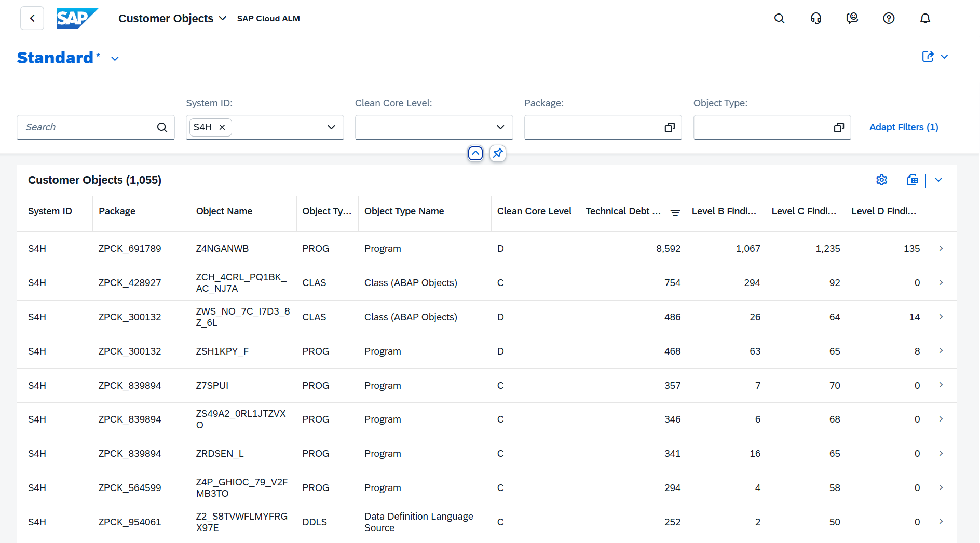Collapse the filter header bar
The width and height of the screenshot is (980, 543).
[x=475, y=153]
